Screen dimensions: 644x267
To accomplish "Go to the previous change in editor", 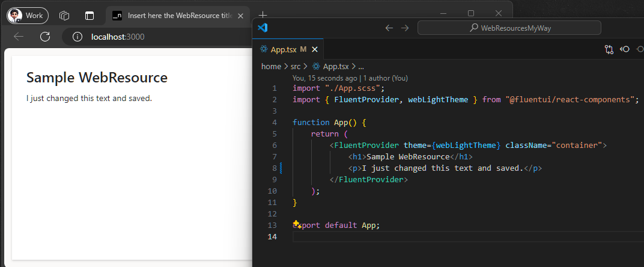I will (x=625, y=49).
